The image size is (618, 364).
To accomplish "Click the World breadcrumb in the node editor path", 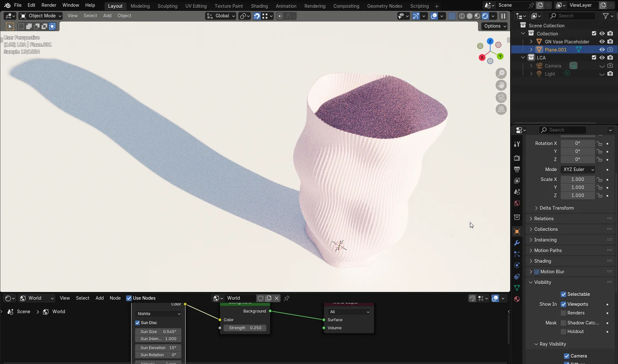I will click(58, 312).
